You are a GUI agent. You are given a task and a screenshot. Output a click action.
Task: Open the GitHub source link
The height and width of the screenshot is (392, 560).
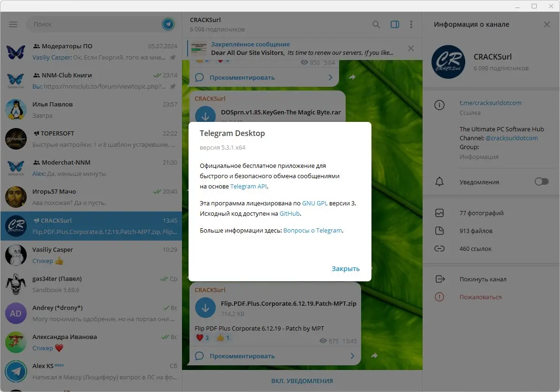pos(289,214)
